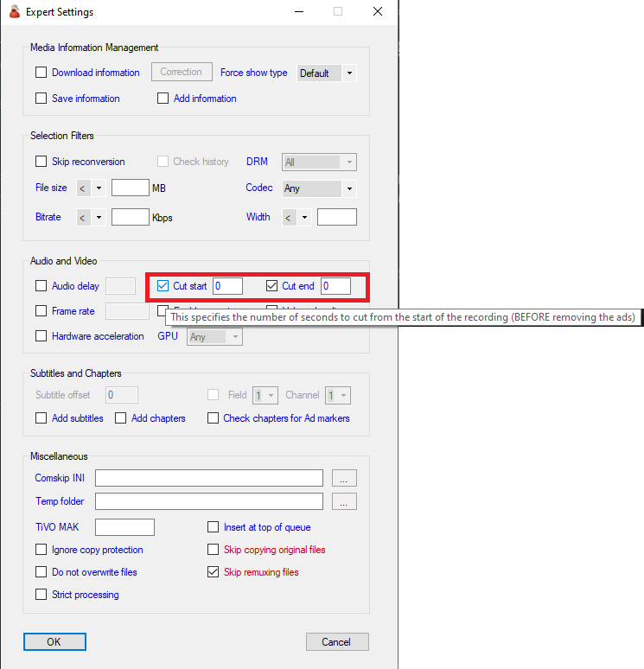Uncheck the Cut start checkbox
This screenshot has width=644, height=669.
[x=163, y=286]
